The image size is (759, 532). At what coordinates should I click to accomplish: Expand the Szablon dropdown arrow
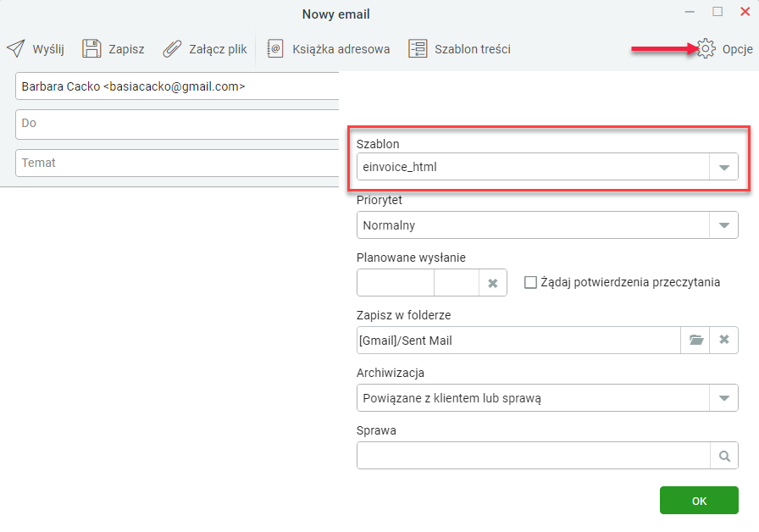tap(723, 167)
